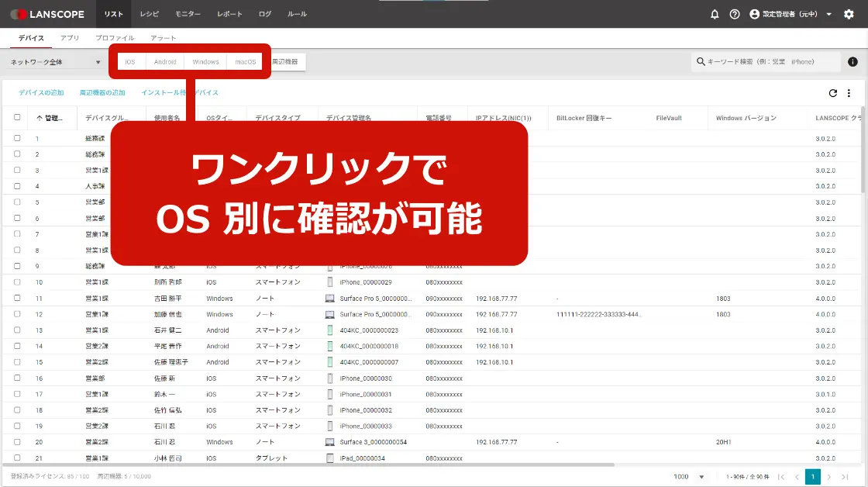Filter devices by macOS
The image size is (868, 487).
point(245,62)
